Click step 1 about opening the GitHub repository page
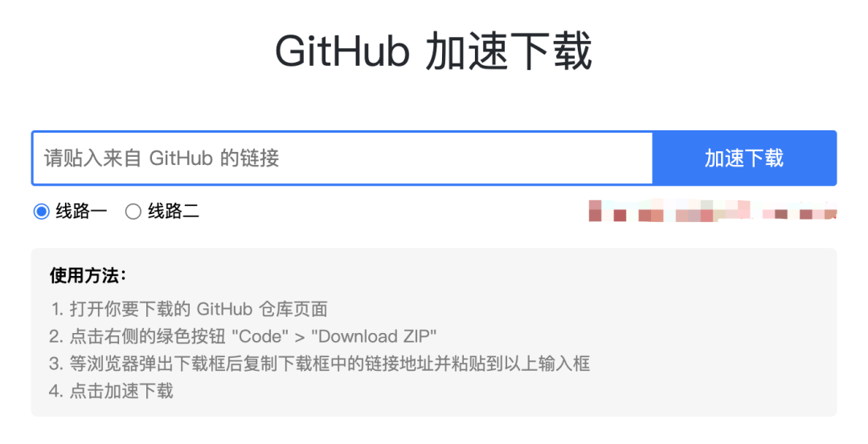 [x=189, y=309]
